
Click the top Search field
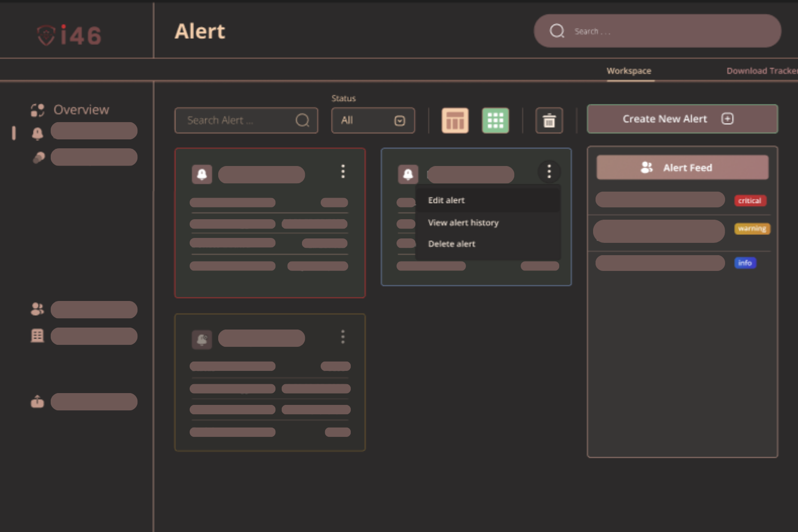(x=658, y=31)
